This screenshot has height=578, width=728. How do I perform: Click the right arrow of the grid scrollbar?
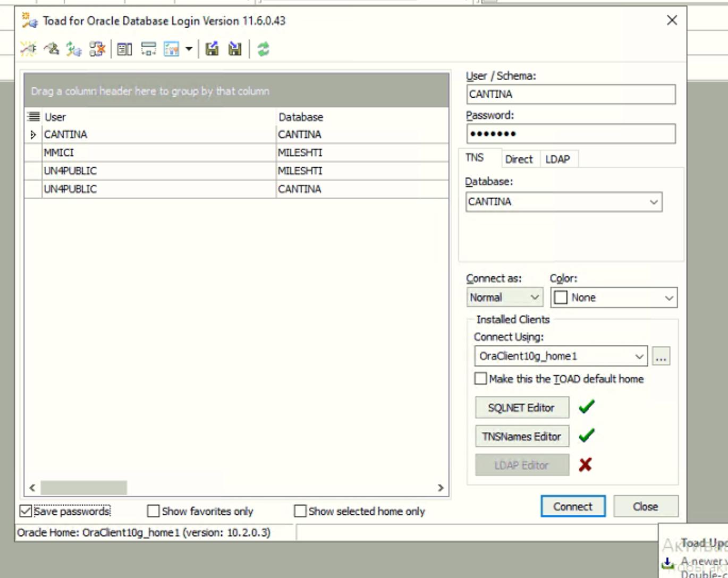[441, 488]
